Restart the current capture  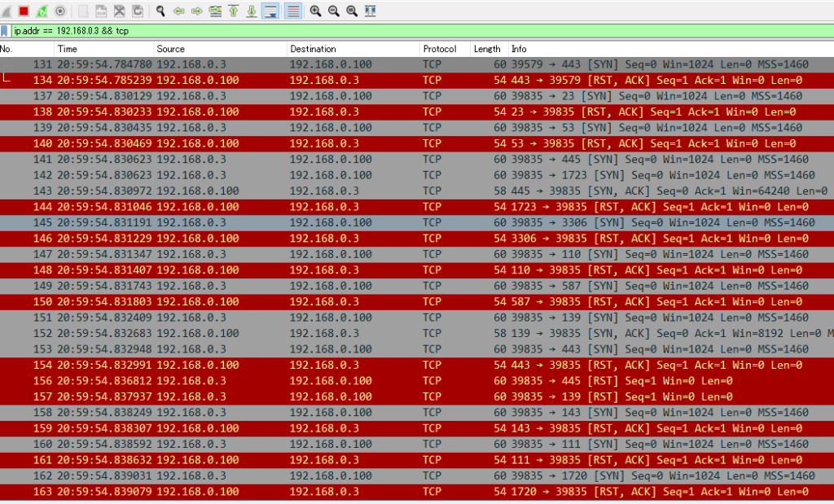click(x=42, y=11)
